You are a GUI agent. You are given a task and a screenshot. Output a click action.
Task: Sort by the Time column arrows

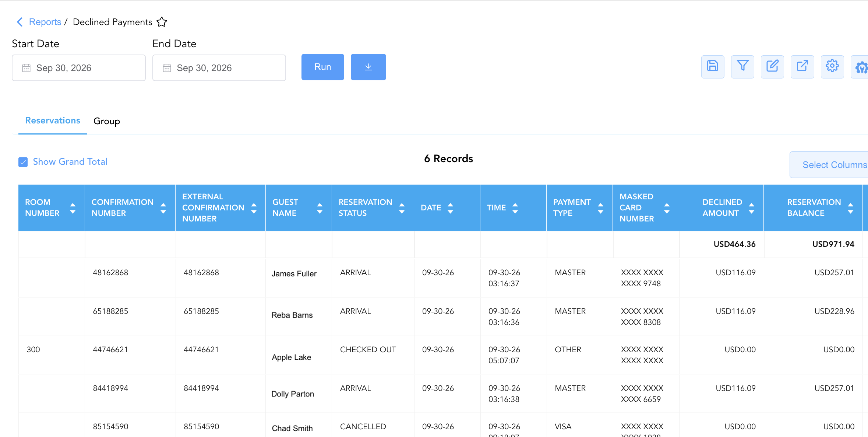pos(515,208)
